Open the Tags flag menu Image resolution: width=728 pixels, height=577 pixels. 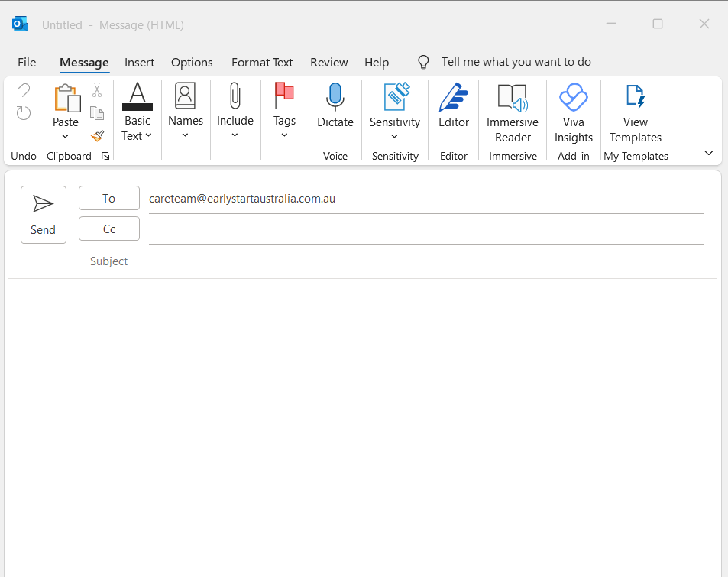tap(284, 111)
